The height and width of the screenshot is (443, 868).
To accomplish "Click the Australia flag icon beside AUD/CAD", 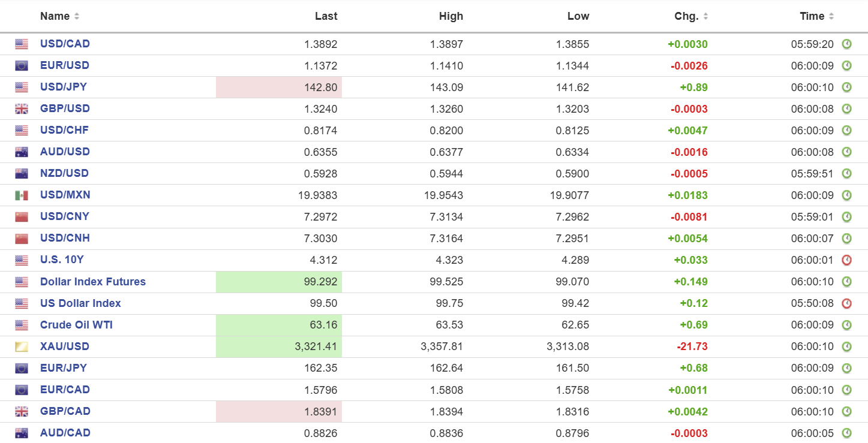I will tap(22, 433).
